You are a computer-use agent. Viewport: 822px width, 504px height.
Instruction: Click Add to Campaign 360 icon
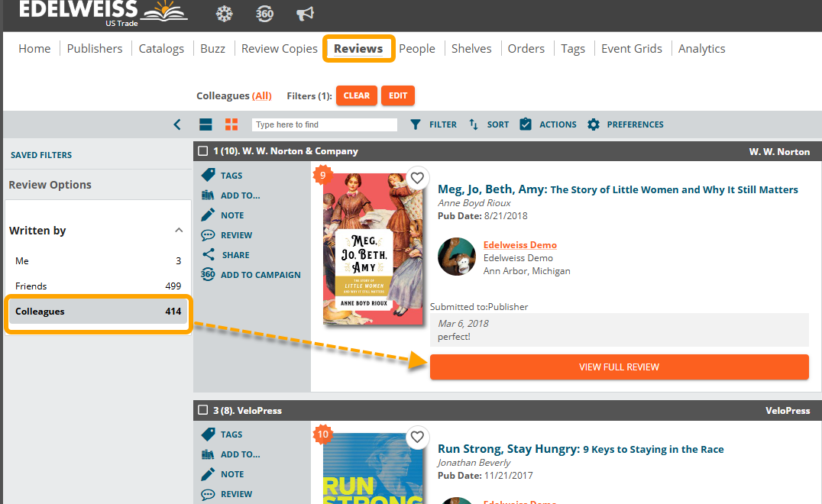[x=208, y=275]
